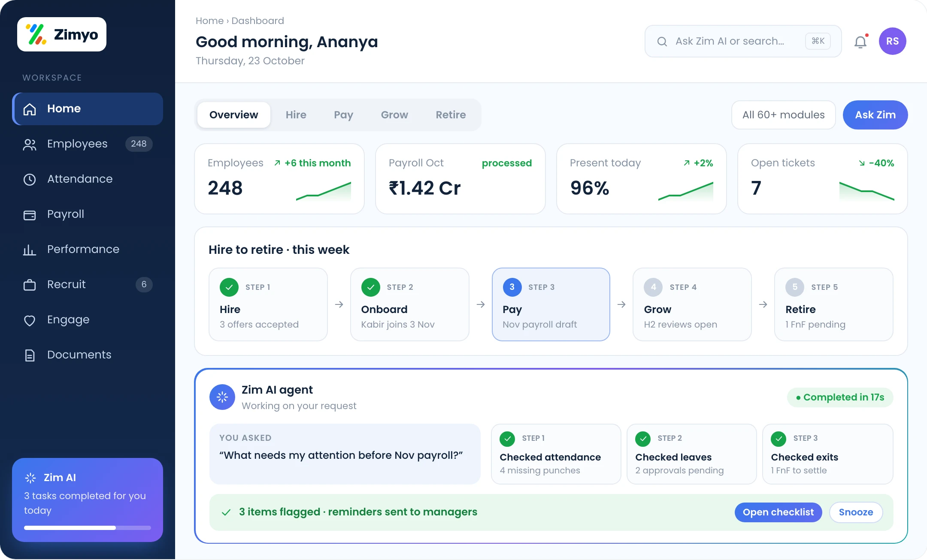The image size is (927, 560).
Task: Open Payroll from the sidebar
Action: pos(88,214)
